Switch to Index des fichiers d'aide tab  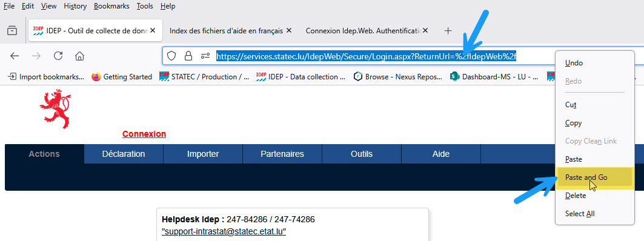pos(227,30)
